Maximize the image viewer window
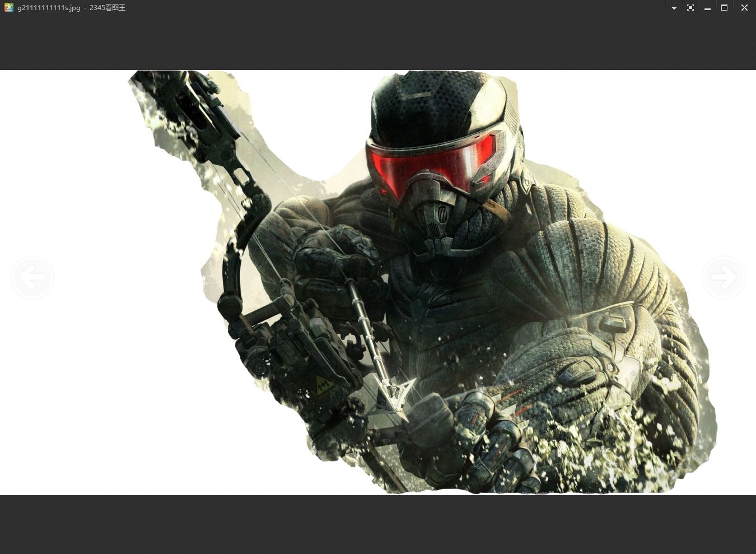 [724, 8]
